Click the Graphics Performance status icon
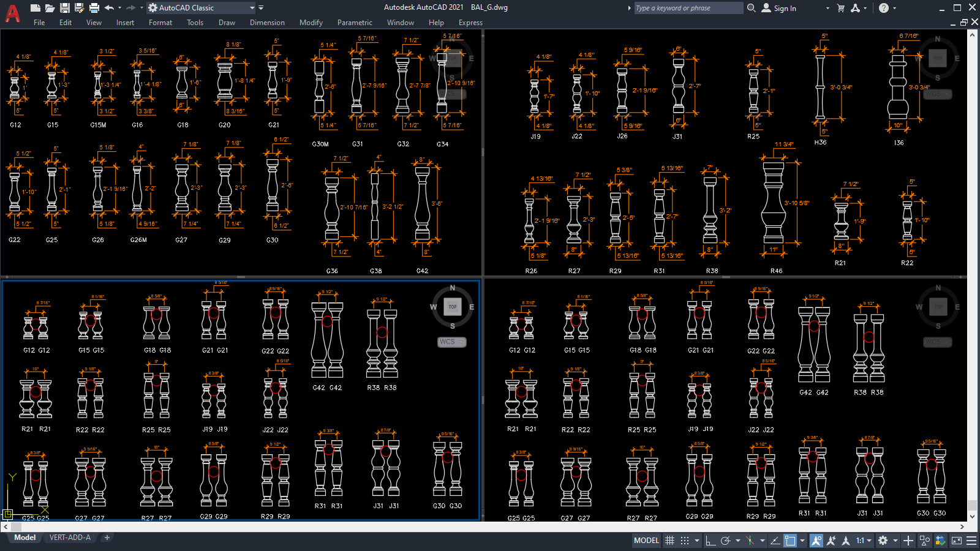980x551 pixels. tap(940, 541)
